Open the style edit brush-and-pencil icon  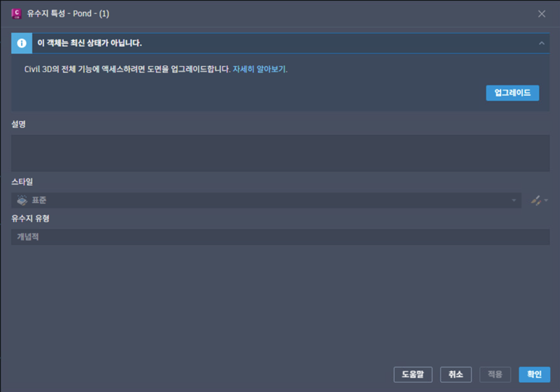click(x=535, y=200)
